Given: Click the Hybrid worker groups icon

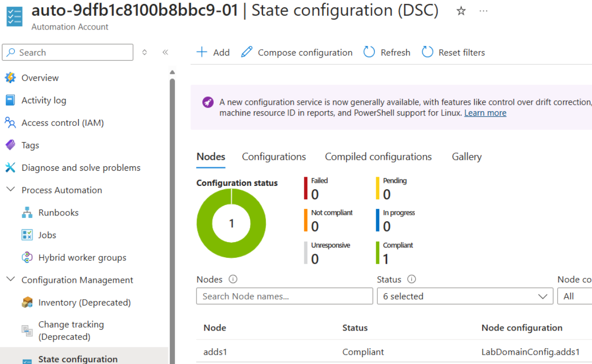Looking at the screenshot, I should (27, 258).
